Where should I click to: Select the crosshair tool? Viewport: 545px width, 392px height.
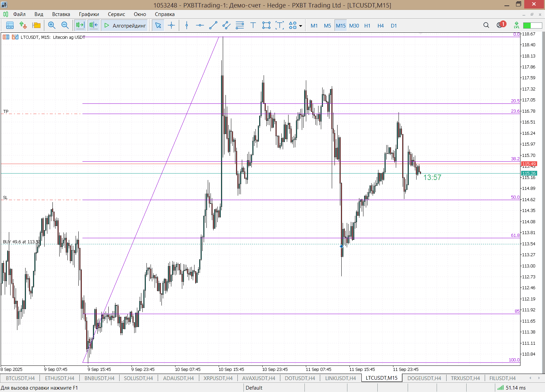171,26
